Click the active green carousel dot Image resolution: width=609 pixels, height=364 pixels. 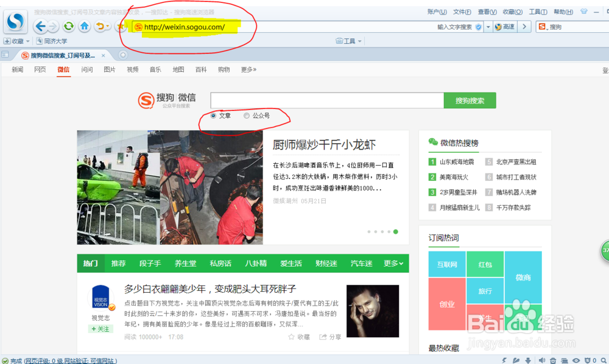[x=395, y=232]
